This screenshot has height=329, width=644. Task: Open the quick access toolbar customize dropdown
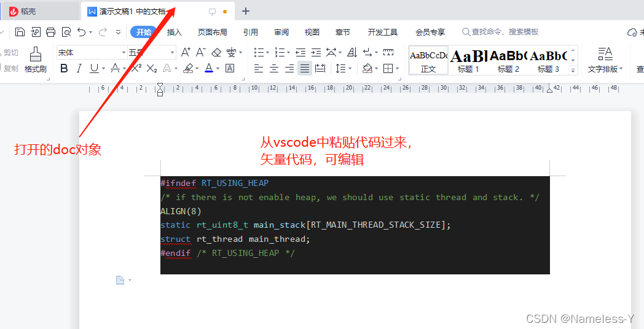(x=118, y=32)
